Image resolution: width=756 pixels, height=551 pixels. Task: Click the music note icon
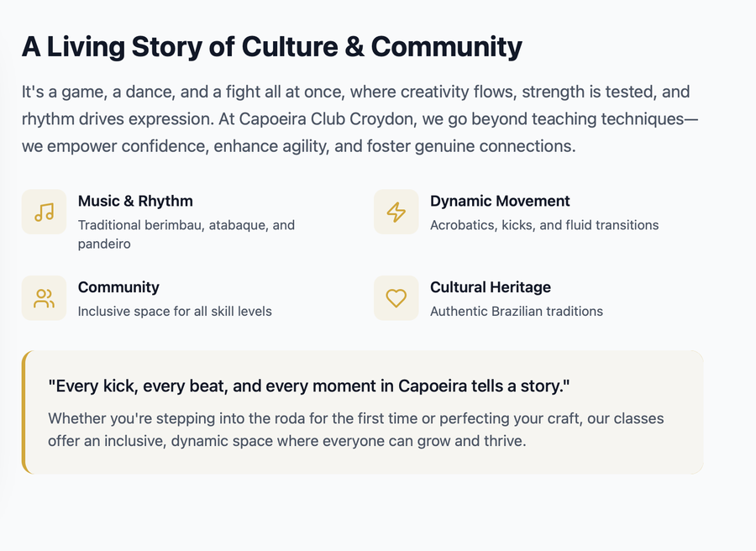click(44, 213)
